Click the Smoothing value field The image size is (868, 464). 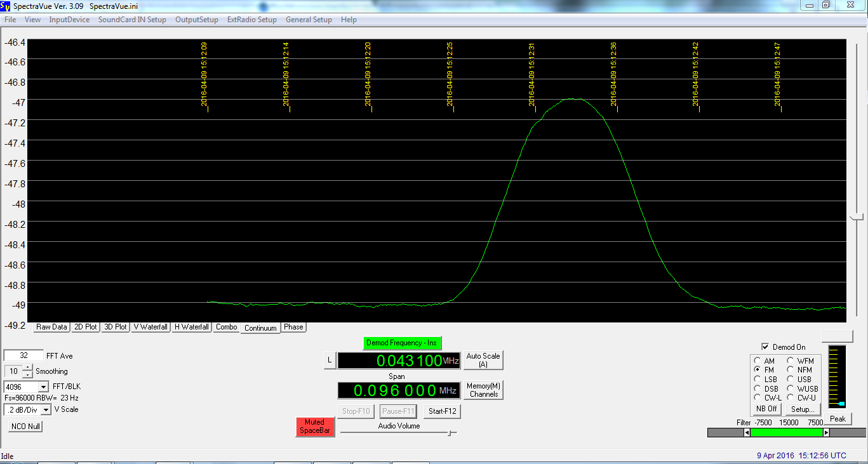pos(13,371)
